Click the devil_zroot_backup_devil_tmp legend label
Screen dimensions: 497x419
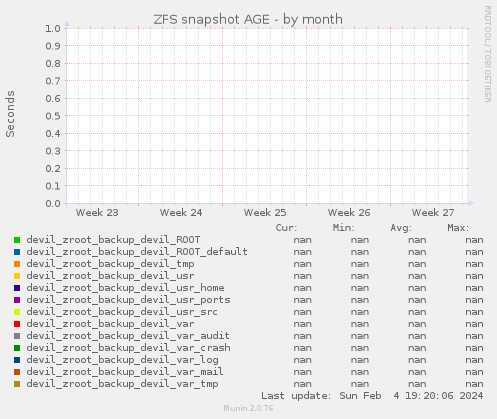pyautogui.click(x=110, y=264)
